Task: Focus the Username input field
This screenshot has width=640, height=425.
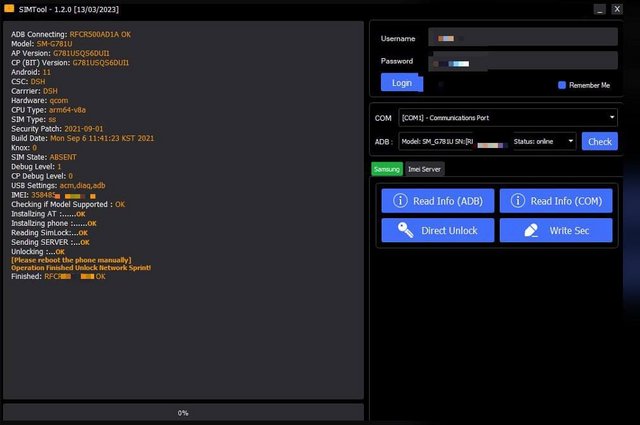Action: click(x=523, y=37)
